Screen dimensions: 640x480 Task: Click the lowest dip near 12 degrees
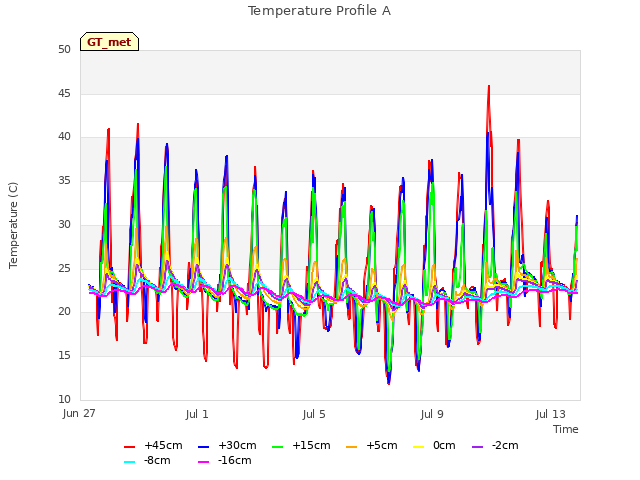pyautogui.click(x=389, y=383)
